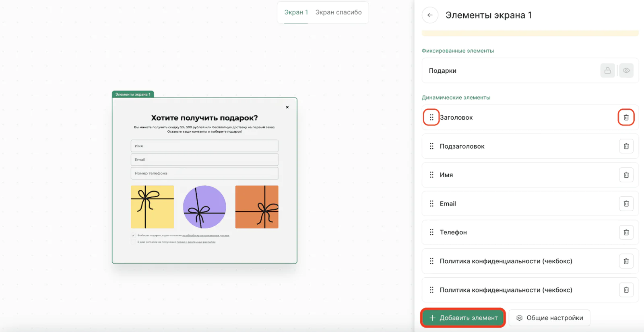The height and width of the screenshot is (332, 644).
Task: Click the lock icon in the Подарки row
Action: (x=608, y=71)
